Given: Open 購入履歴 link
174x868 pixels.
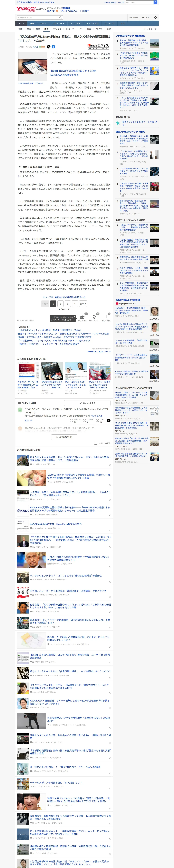Looking at the screenshot, I should [146, 18].
